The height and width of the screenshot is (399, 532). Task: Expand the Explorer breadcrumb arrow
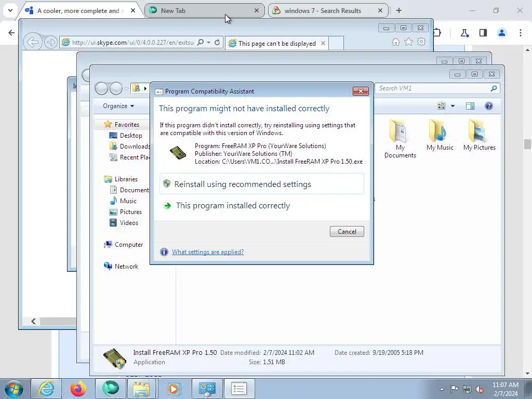tap(145, 88)
